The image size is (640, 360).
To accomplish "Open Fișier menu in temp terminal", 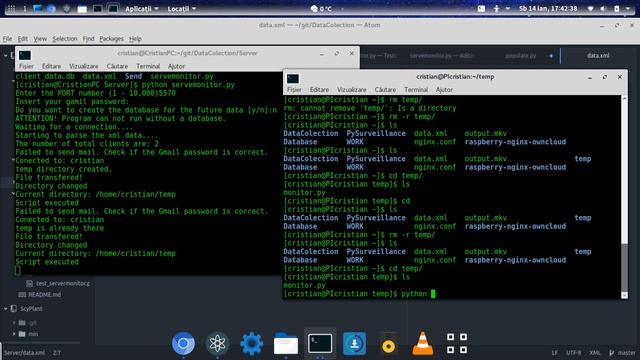I will tap(294, 89).
